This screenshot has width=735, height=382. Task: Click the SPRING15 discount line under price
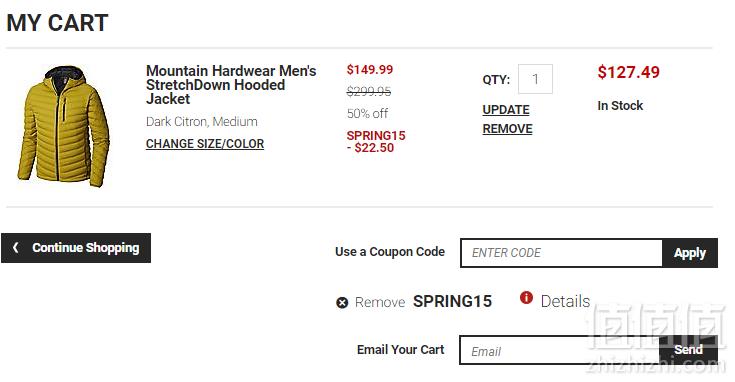pyautogui.click(x=376, y=142)
